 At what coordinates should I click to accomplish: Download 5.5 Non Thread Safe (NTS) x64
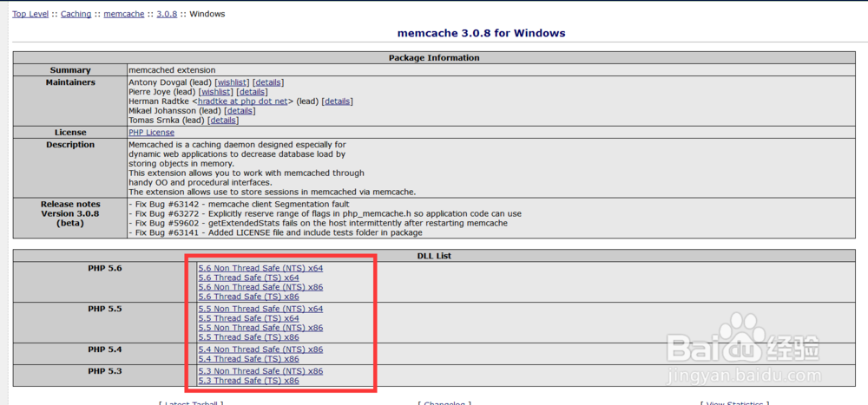(260, 309)
